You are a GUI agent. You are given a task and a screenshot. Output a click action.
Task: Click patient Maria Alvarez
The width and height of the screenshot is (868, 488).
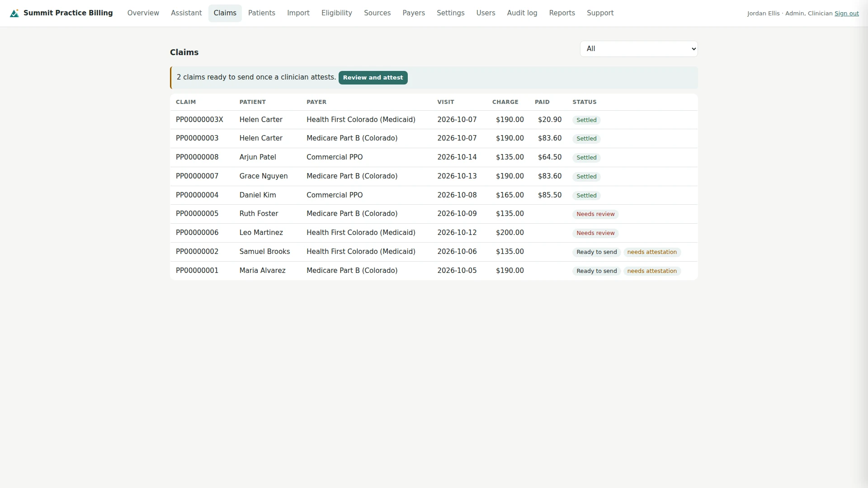click(262, 271)
